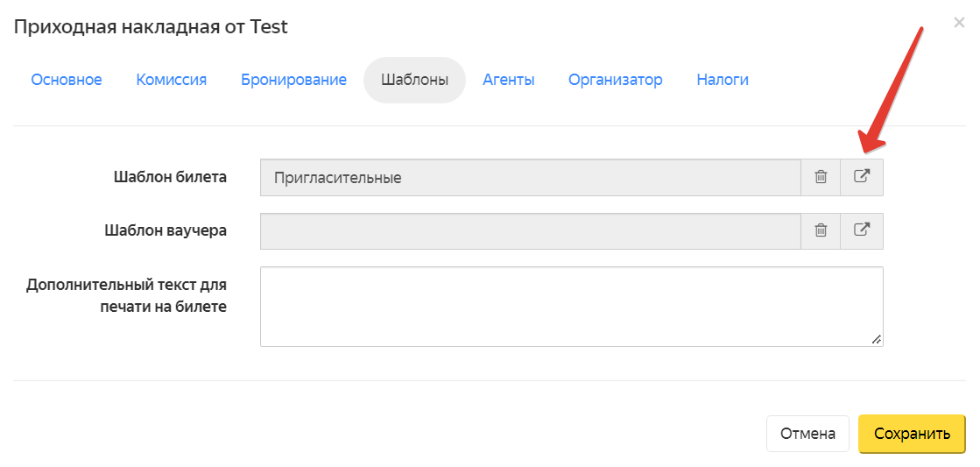The width and height of the screenshot is (980, 467).
Task: Switch to the Налоги tab
Action: pos(723,80)
